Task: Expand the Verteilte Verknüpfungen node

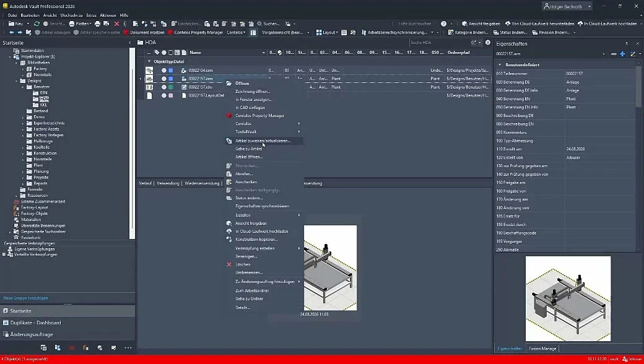Action: click(x=4, y=254)
